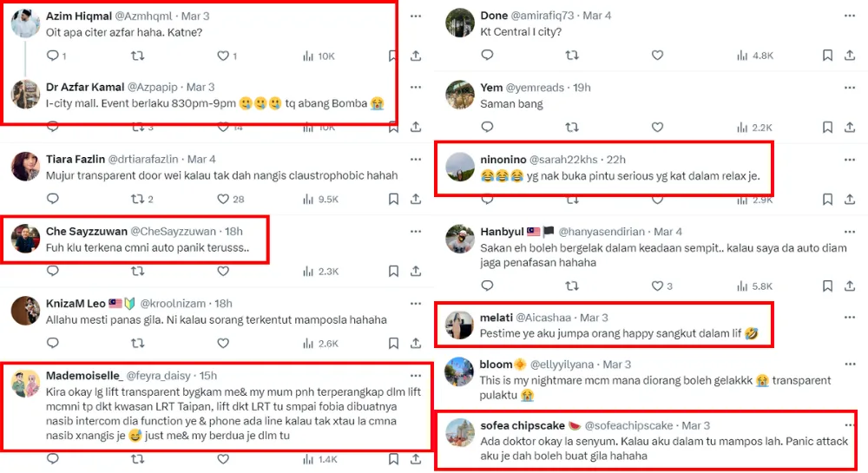
Task: Open more options on Mademoiselle_'s tweet
Action: pos(416,375)
